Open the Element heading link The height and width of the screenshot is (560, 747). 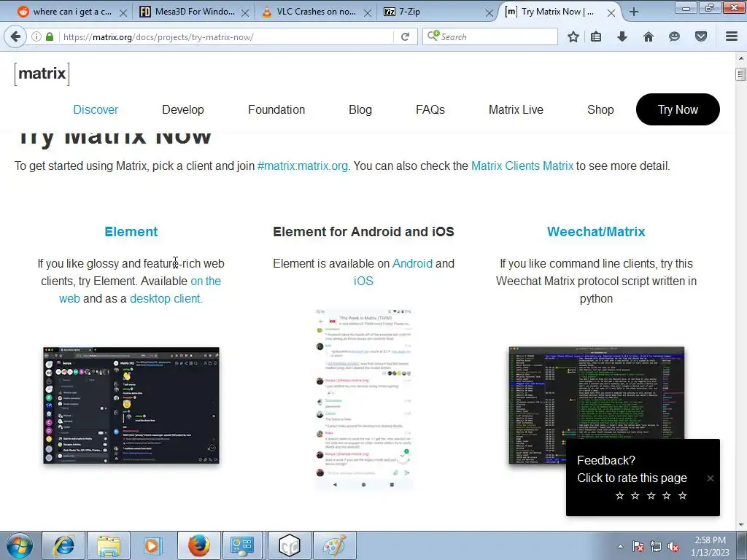(131, 231)
